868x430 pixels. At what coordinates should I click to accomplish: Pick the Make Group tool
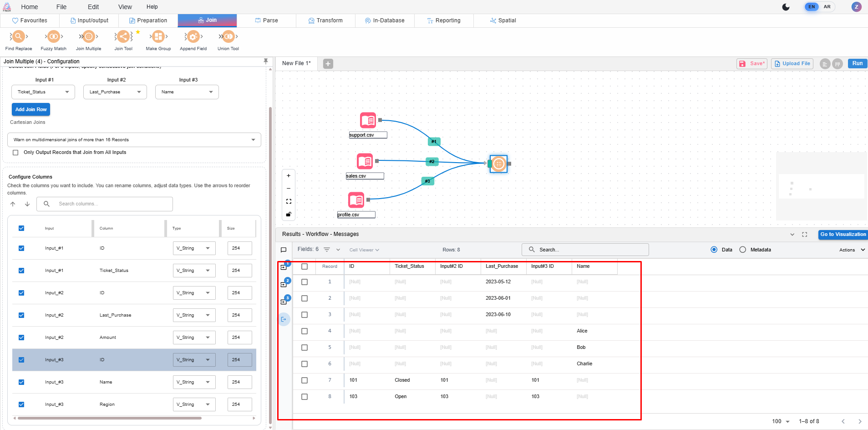click(158, 37)
